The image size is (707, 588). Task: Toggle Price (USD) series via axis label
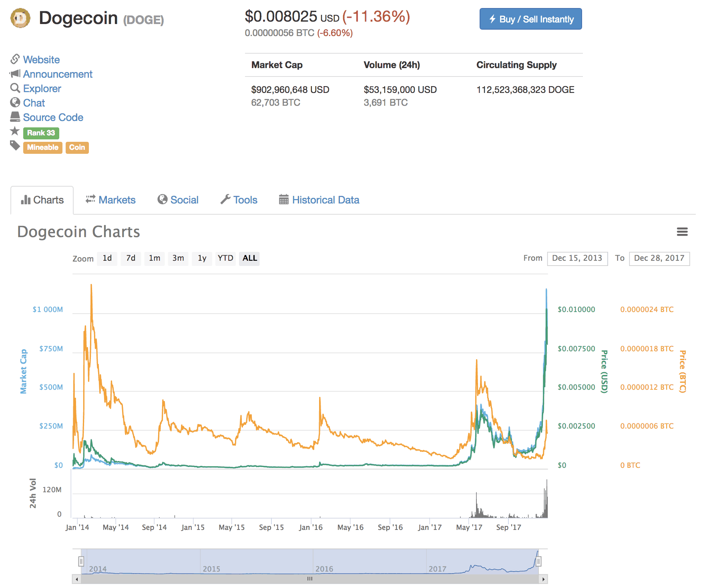(x=604, y=372)
